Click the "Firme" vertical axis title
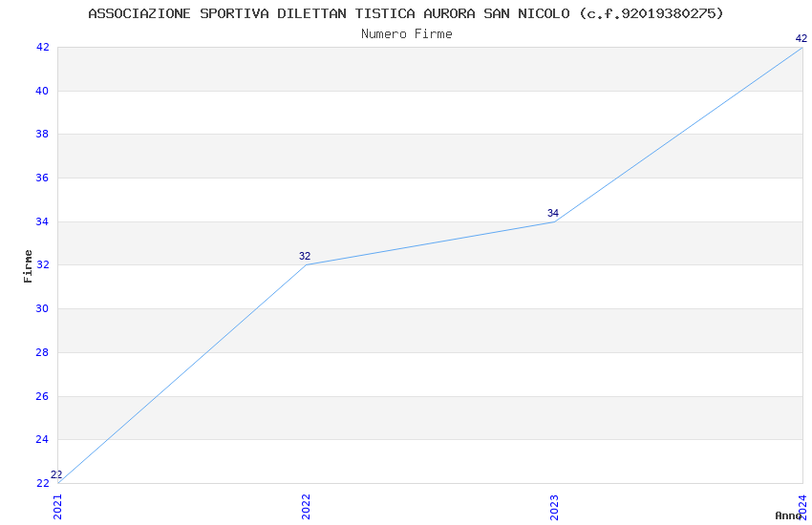 (29, 265)
